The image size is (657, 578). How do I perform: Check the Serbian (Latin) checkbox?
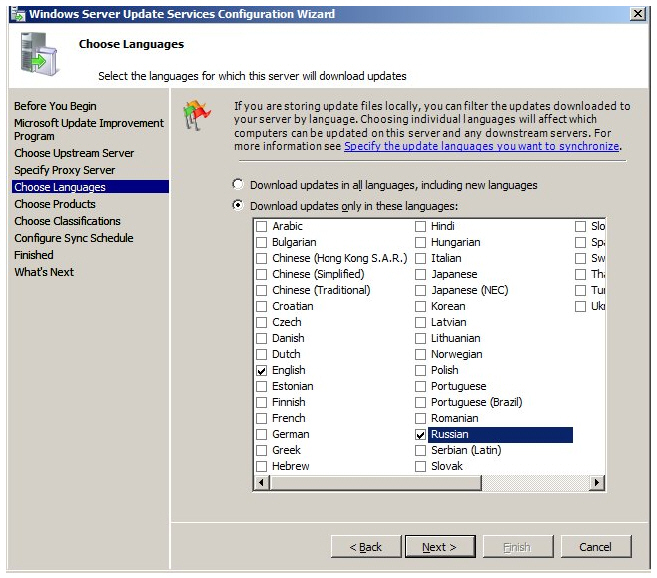(420, 450)
